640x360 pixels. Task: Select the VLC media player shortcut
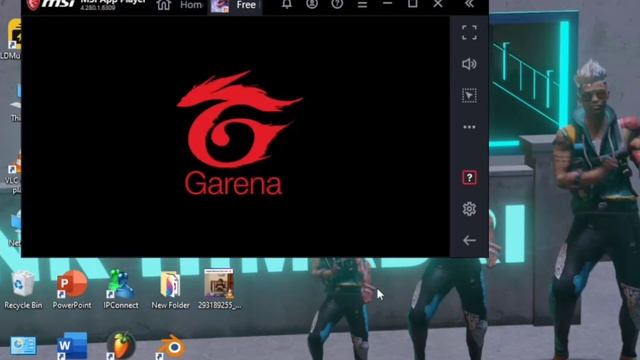pyautogui.click(x=13, y=173)
